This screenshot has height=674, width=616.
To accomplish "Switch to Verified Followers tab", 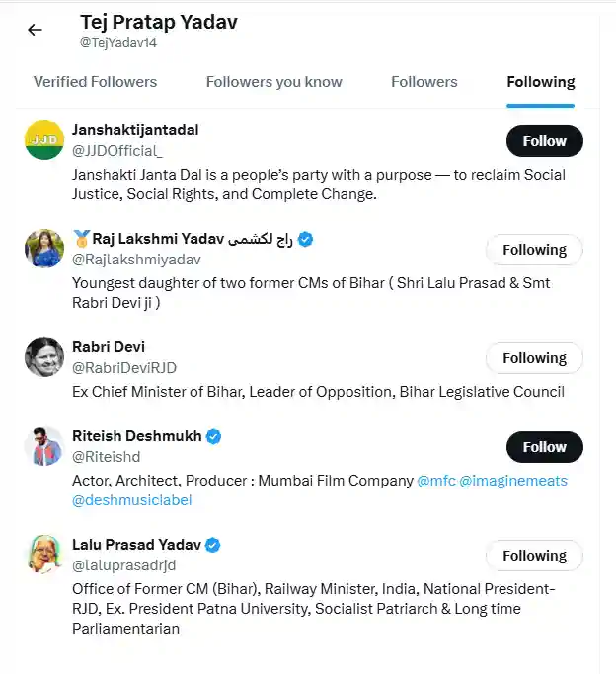I will pyautogui.click(x=95, y=82).
